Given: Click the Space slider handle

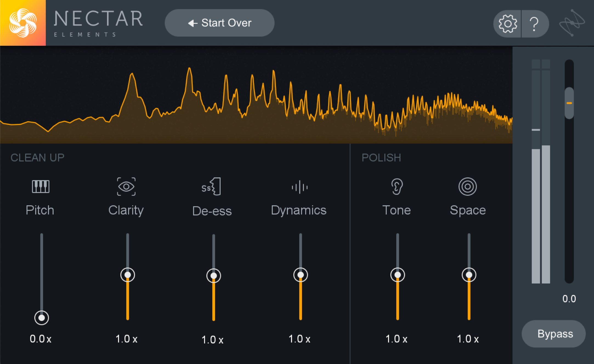Looking at the screenshot, I should click(x=469, y=275).
